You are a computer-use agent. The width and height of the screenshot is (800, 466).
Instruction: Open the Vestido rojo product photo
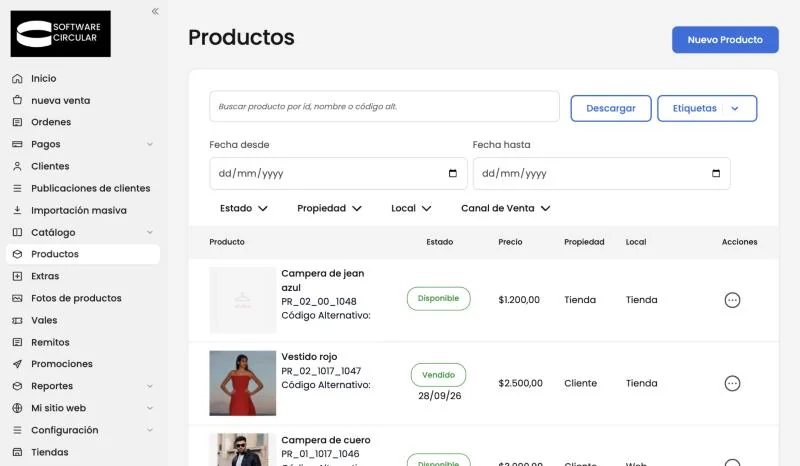coord(242,383)
